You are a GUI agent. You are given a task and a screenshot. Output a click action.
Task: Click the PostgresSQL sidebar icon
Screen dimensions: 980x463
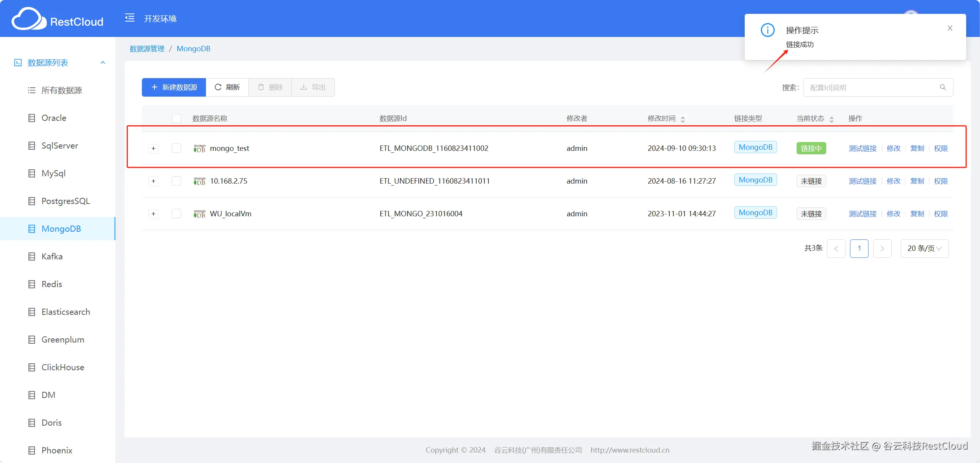click(32, 201)
